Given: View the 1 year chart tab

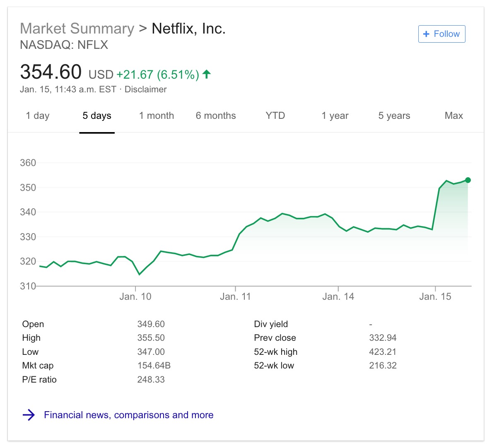Looking at the screenshot, I should tap(335, 116).
